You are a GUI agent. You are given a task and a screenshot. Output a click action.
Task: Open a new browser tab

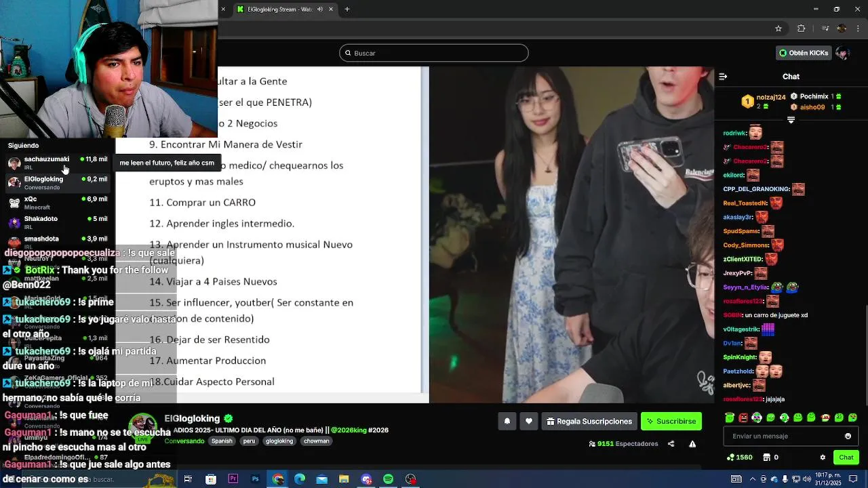point(347,9)
